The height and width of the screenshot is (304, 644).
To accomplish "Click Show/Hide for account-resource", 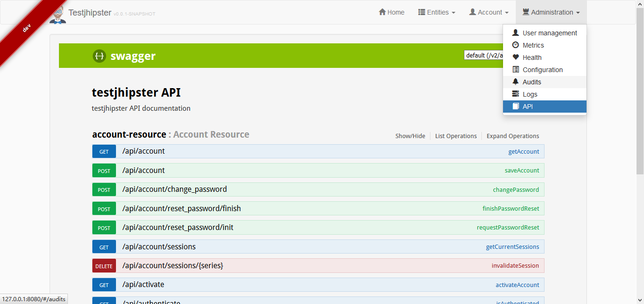I will 410,136.
